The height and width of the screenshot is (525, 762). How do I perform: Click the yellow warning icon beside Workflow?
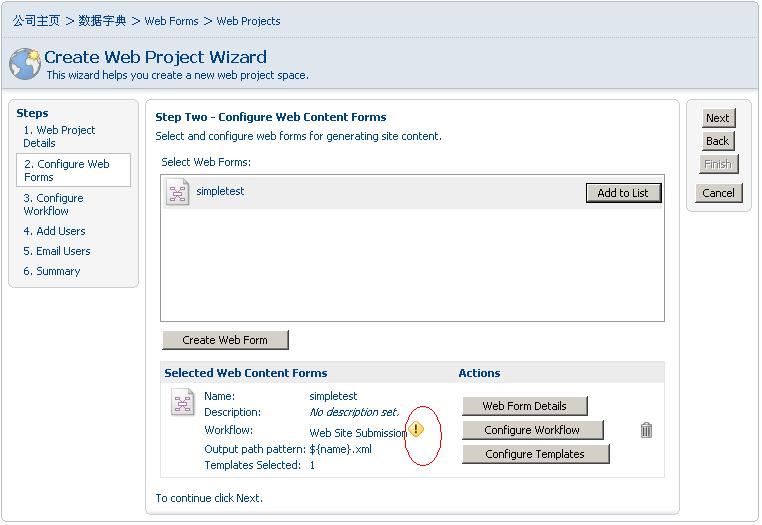(x=416, y=429)
